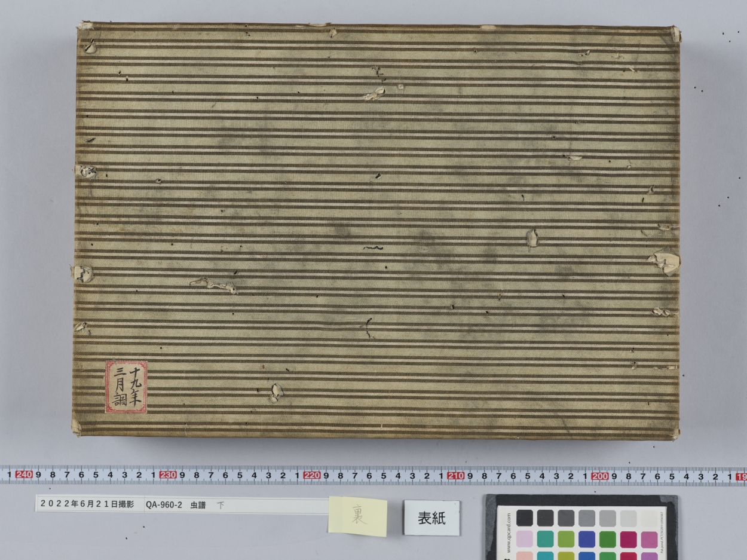Click the teal swatch in the middle row
747x560 pixels.
point(545,539)
